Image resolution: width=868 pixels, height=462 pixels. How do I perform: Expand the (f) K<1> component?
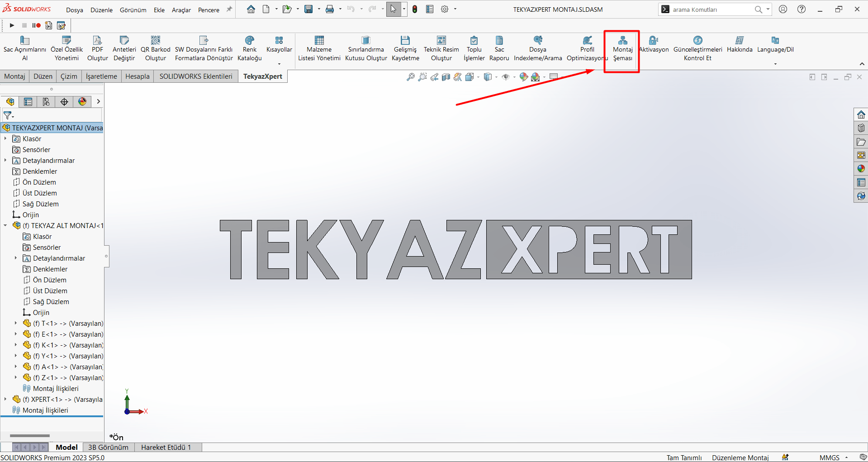(16, 345)
